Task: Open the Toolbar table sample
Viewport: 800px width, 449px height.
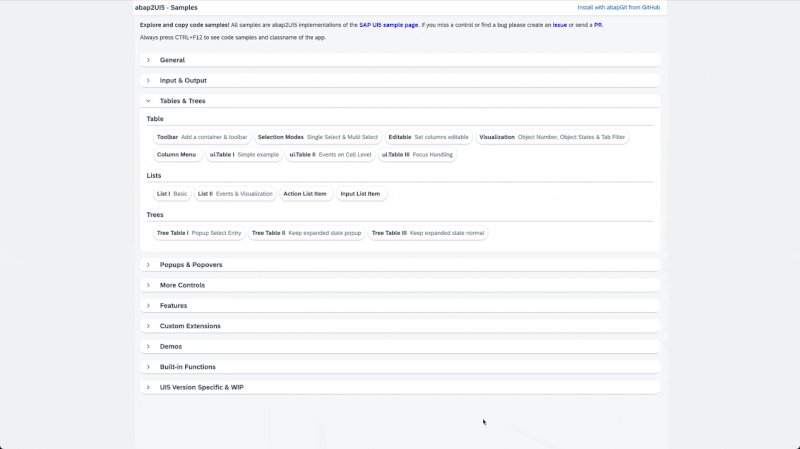Action: 202,137
